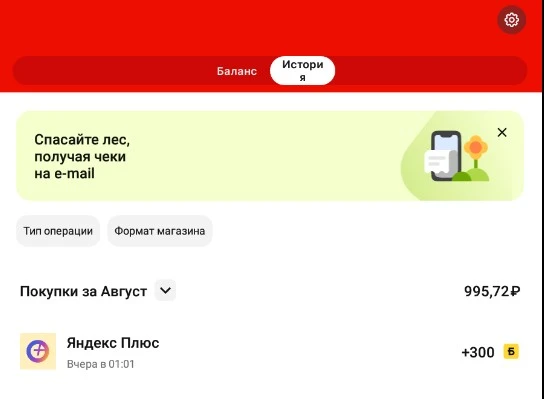
Task: Tap the yellow Б bonus coin icon
Action: click(x=511, y=352)
